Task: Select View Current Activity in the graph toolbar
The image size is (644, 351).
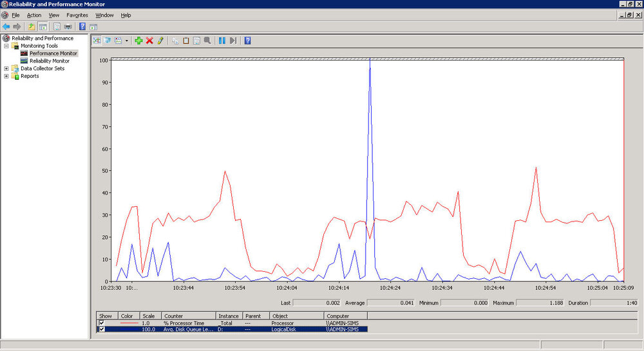Action: point(97,41)
